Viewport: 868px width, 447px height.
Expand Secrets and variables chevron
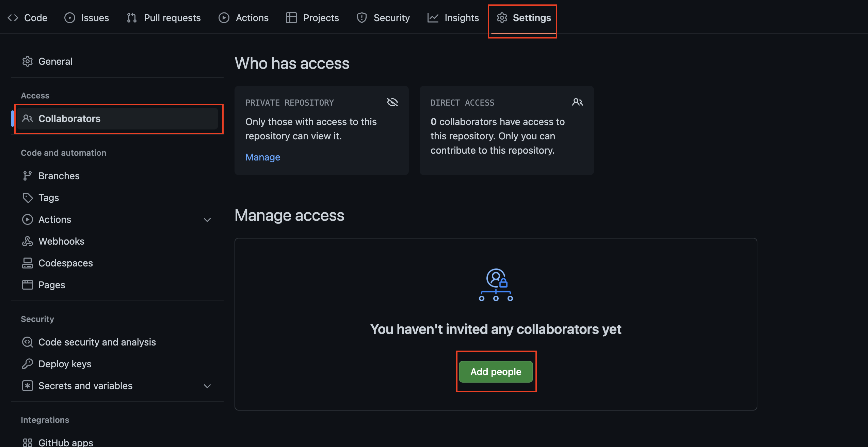(x=207, y=386)
